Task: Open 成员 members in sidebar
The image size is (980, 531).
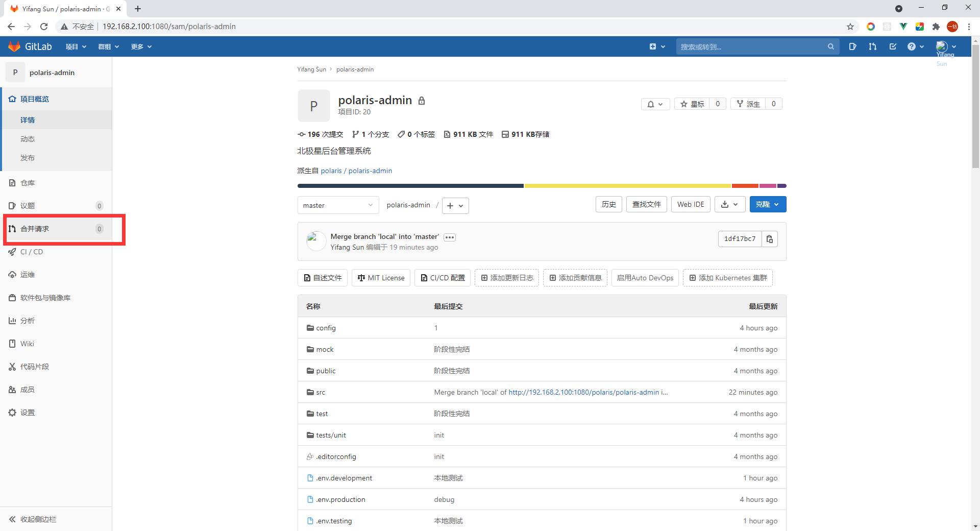Action: tap(56, 390)
